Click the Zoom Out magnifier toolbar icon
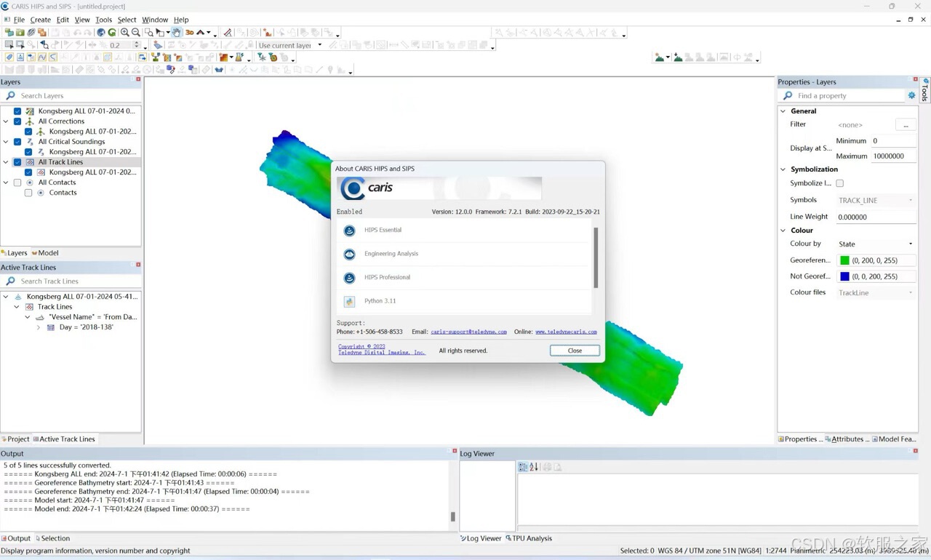The height and width of the screenshot is (560, 931). pyautogui.click(x=136, y=33)
